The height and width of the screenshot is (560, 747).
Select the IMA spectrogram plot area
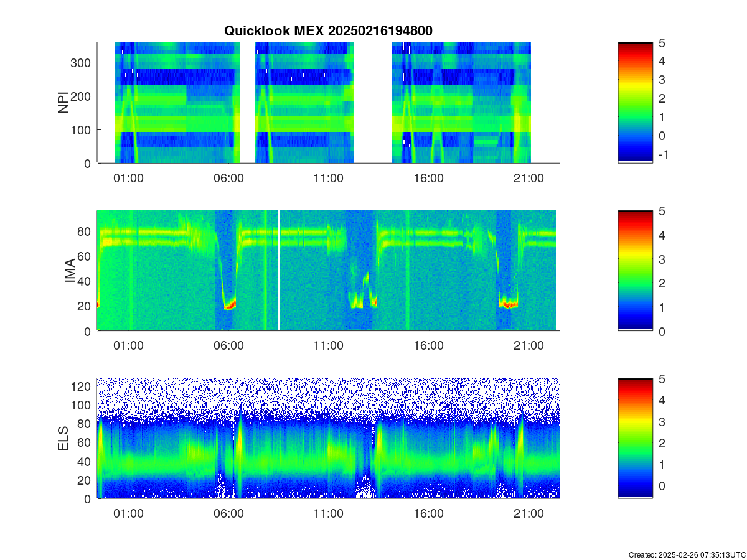click(328, 271)
